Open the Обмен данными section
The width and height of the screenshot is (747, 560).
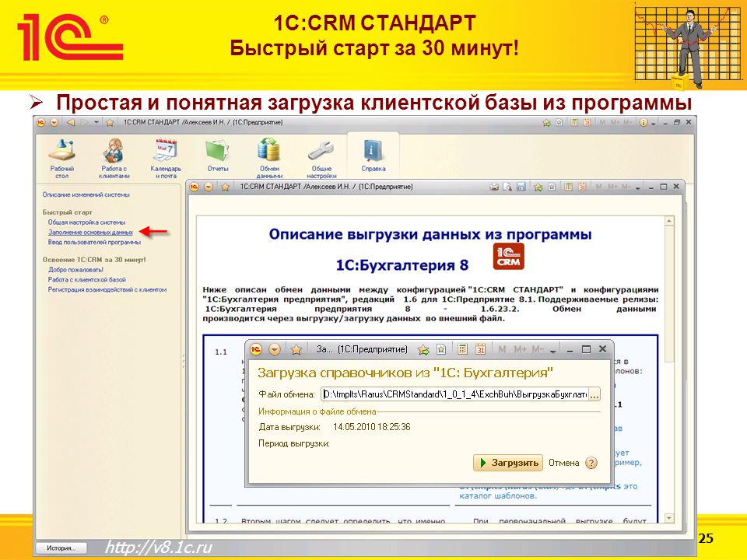tap(269, 159)
